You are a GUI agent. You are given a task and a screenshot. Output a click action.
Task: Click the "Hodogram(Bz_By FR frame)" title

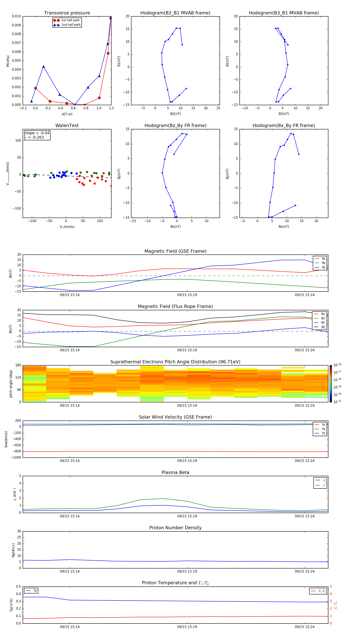click(x=175, y=125)
